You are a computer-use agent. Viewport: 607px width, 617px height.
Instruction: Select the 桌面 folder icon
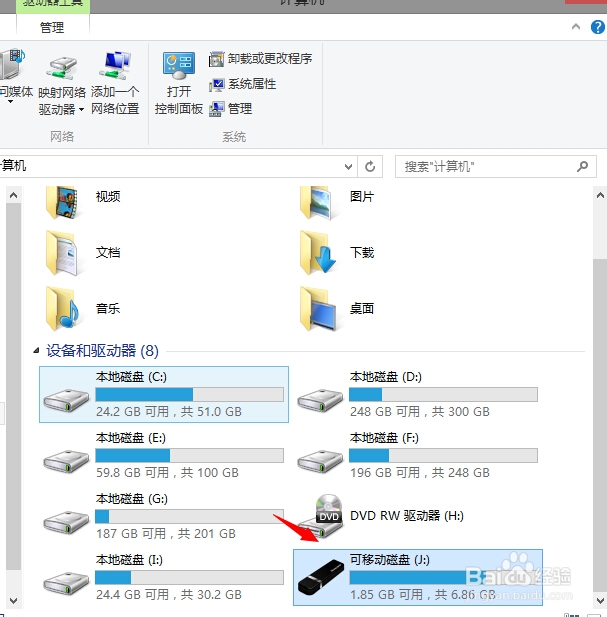pyautogui.click(x=318, y=309)
